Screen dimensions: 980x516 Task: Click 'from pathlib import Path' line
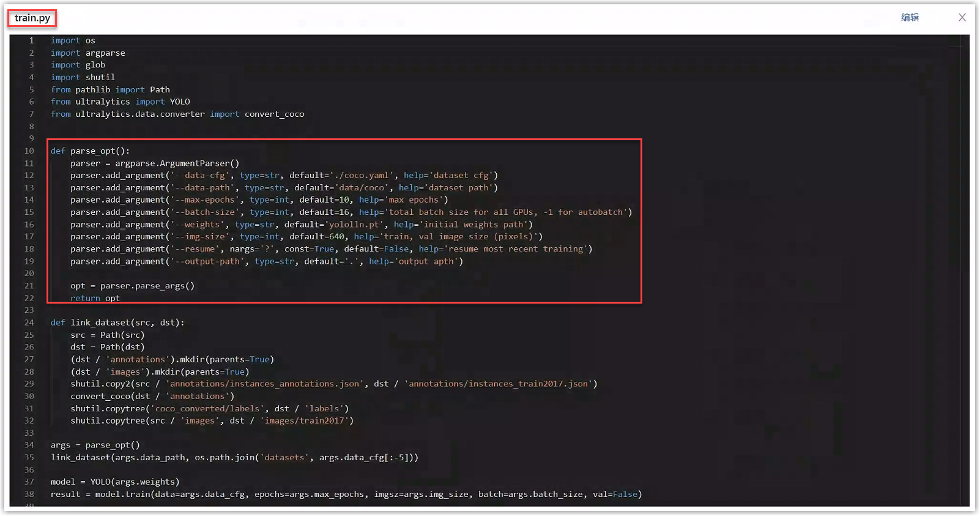pos(110,89)
